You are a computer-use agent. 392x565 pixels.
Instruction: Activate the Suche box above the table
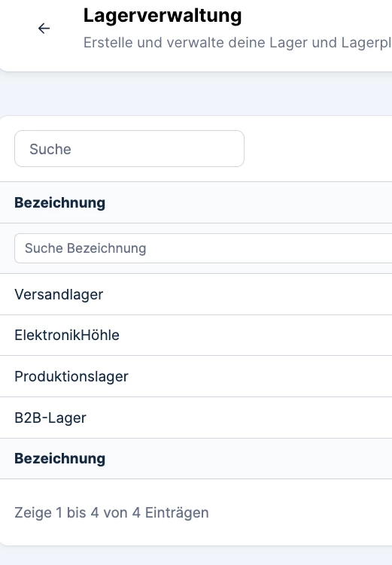[x=129, y=149]
